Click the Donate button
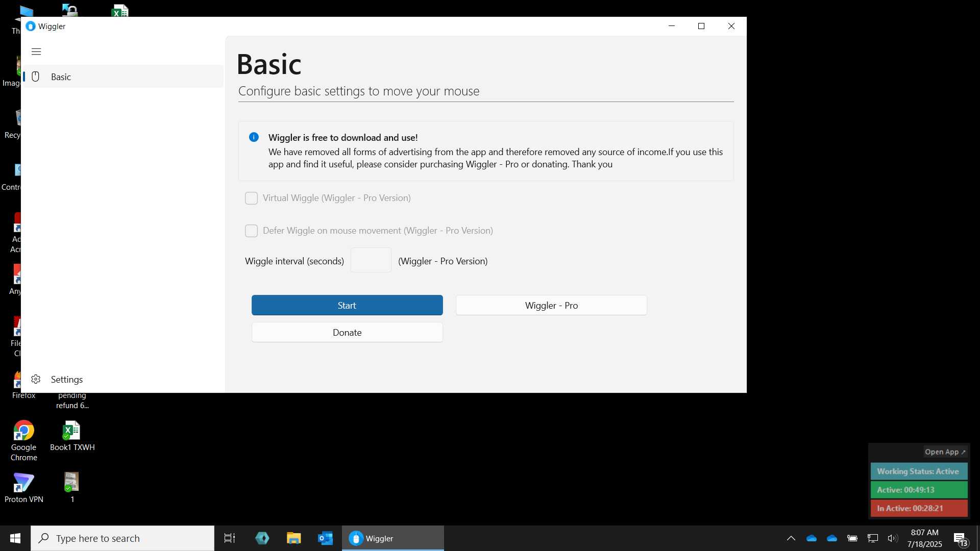Image resolution: width=980 pixels, height=551 pixels. [347, 332]
